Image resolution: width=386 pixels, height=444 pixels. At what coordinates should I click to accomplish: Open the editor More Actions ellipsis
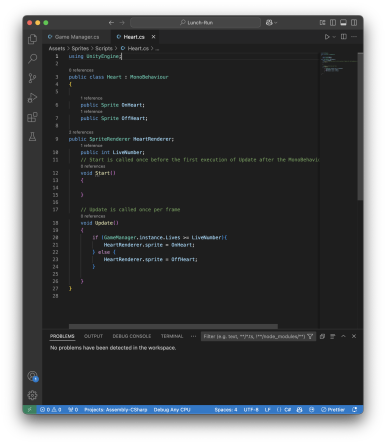click(x=354, y=37)
